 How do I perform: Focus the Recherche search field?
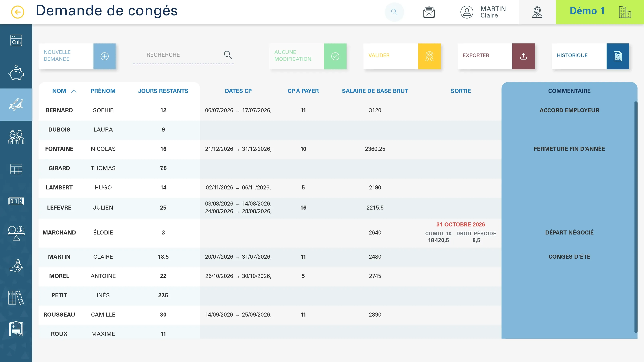pyautogui.click(x=183, y=55)
